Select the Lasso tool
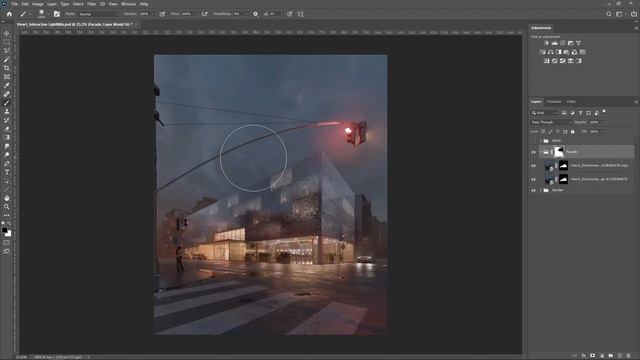This screenshot has width=640, height=360. click(7, 51)
